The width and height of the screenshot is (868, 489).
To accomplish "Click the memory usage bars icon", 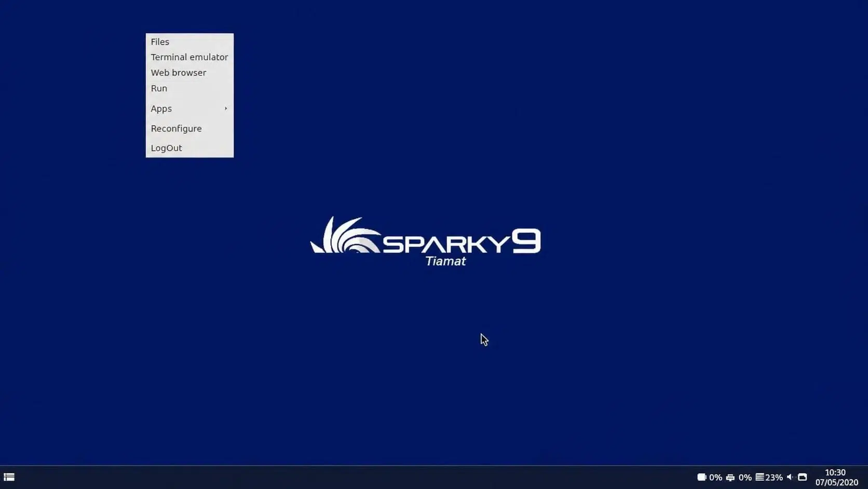I will click(759, 477).
